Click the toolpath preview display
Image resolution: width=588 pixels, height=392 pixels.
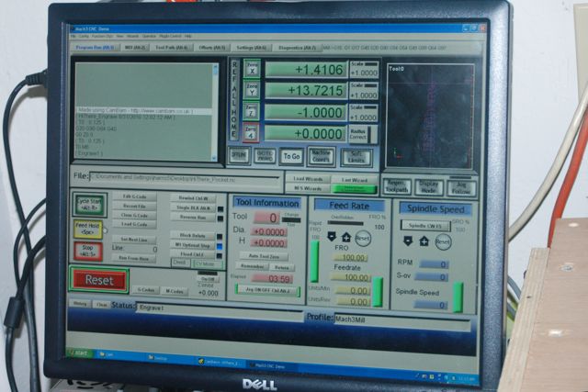[431, 117]
